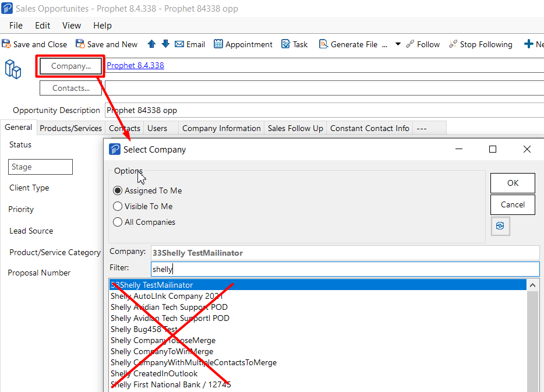
Task: Click the Company field showing 33Shelly TestMailinator
Action: pyautogui.click(x=345, y=253)
